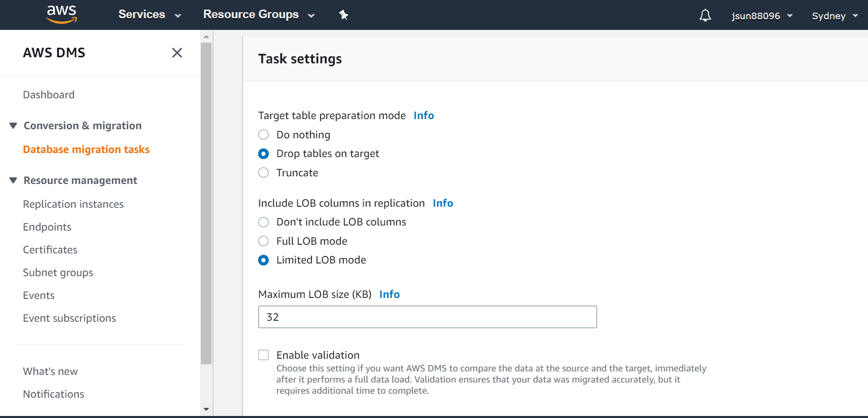Collapse the Conversion & migration section
The height and width of the screenshot is (418, 868).
(13, 126)
